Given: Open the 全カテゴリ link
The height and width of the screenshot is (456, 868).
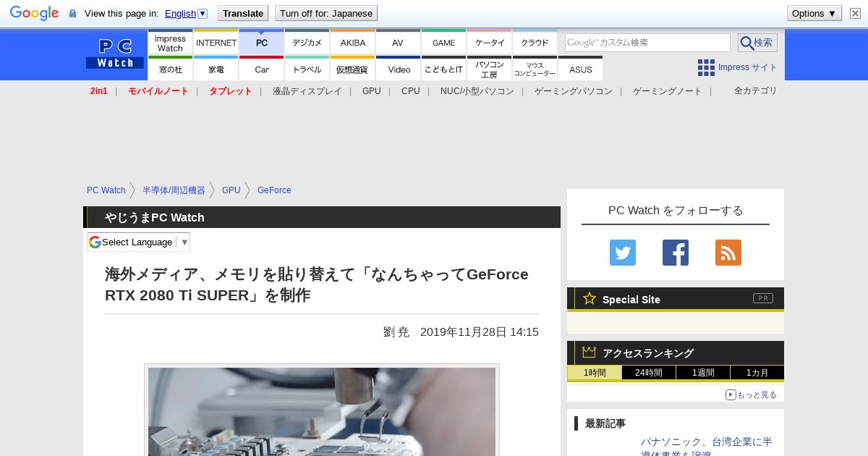Looking at the screenshot, I should [x=756, y=90].
